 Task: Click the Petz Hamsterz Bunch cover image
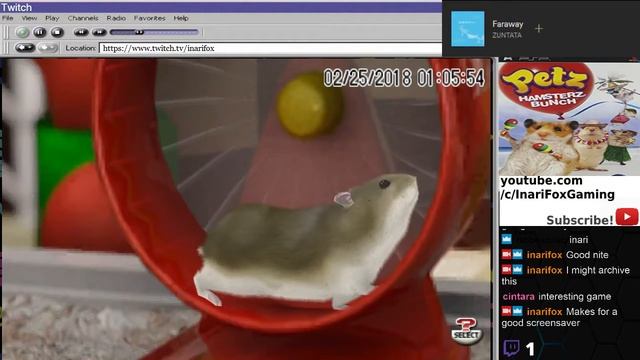coord(569,119)
